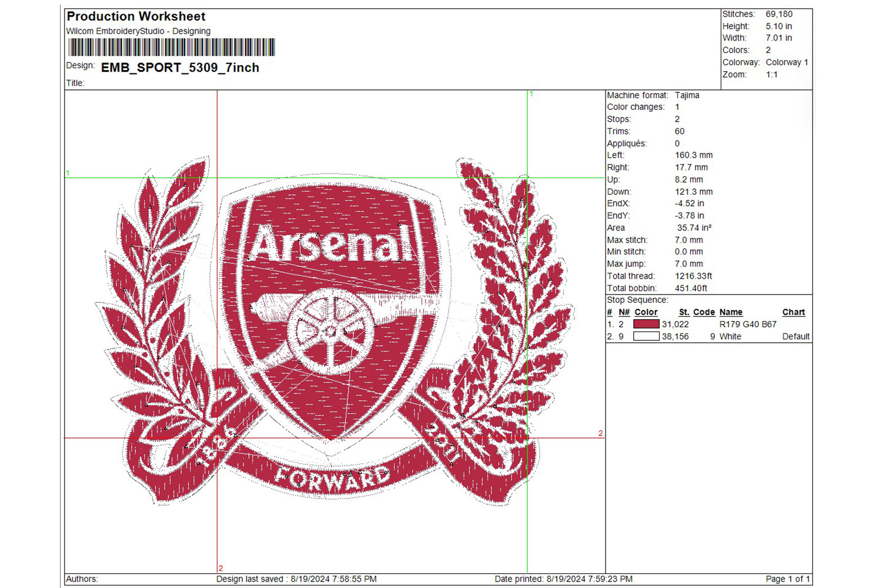Click the Name column header
Viewport: 883px width, 588px height.
pyautogui.click(x=731, y=312)
